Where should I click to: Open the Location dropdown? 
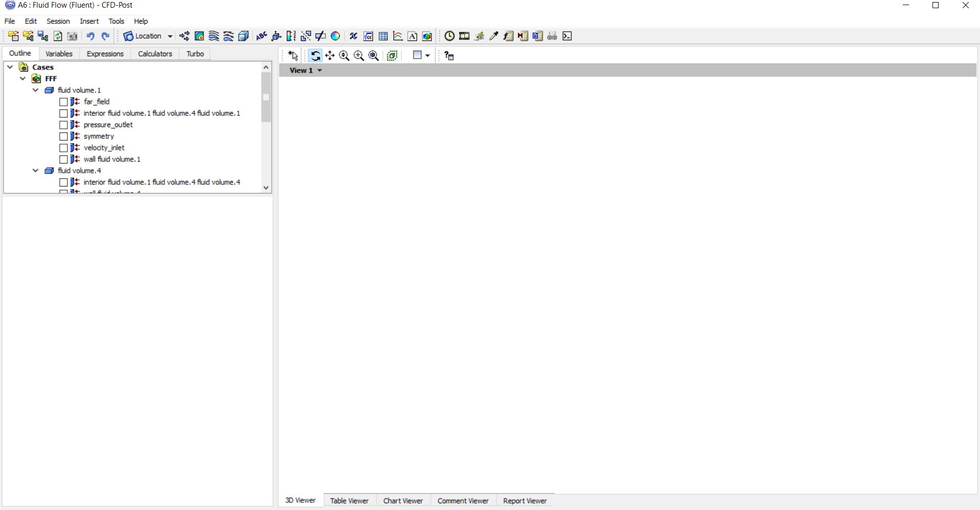tap(170, 36)
